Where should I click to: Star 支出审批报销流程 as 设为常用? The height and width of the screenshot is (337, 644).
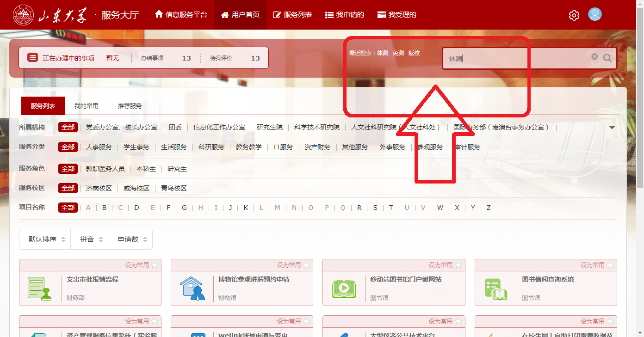coord(155,265)
